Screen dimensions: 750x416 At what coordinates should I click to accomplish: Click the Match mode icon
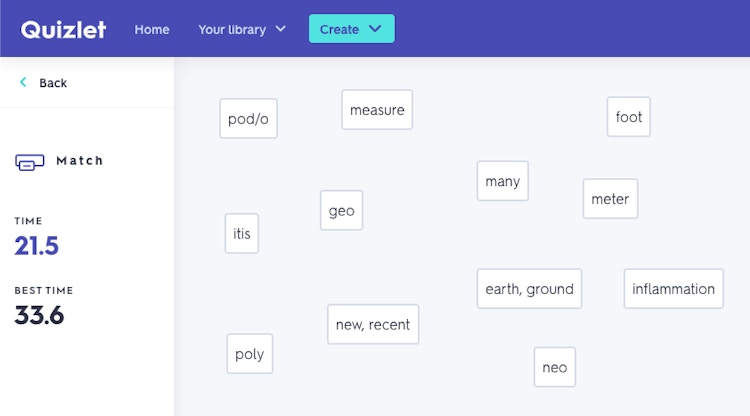30,162
